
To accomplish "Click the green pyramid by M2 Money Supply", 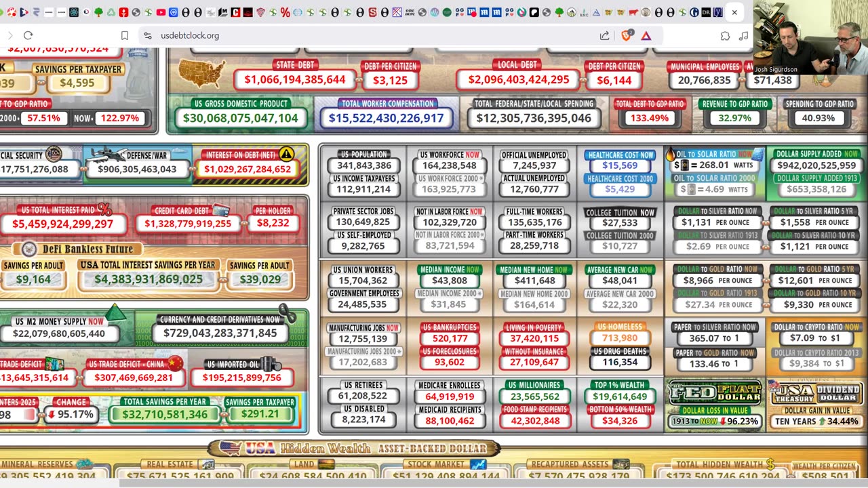I will (115, 312).
